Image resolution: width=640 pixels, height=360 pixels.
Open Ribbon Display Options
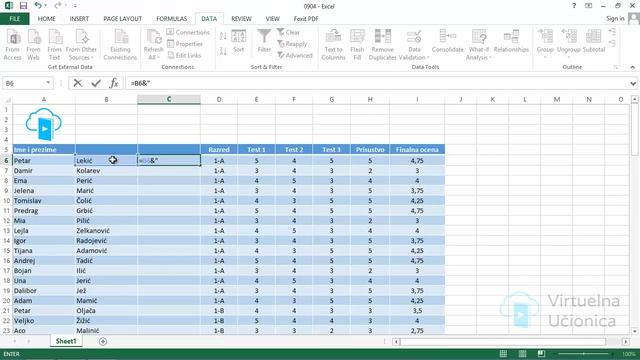click(x=589, y=6)
